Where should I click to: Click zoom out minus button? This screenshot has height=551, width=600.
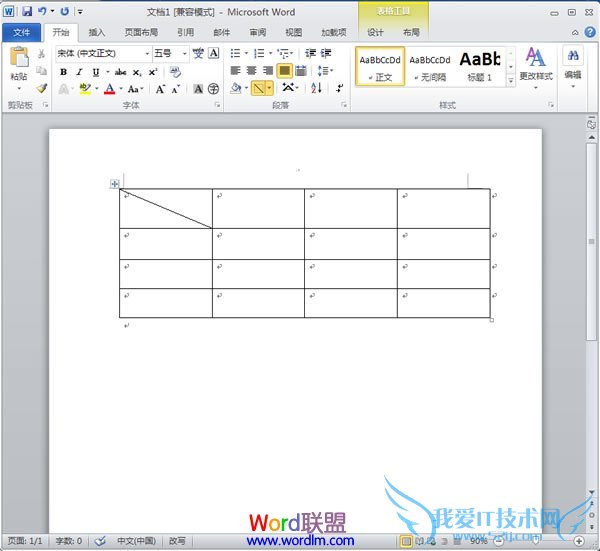(498, 541)
